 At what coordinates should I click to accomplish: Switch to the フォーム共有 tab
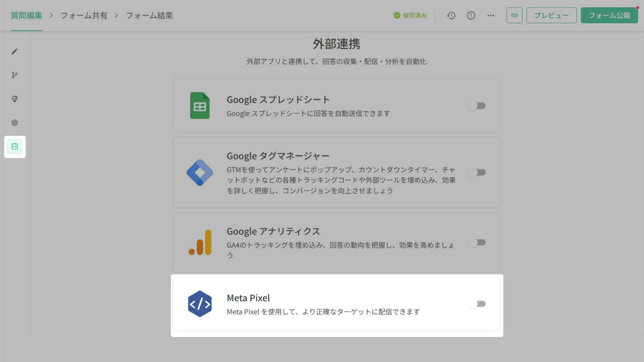[84, 16]
